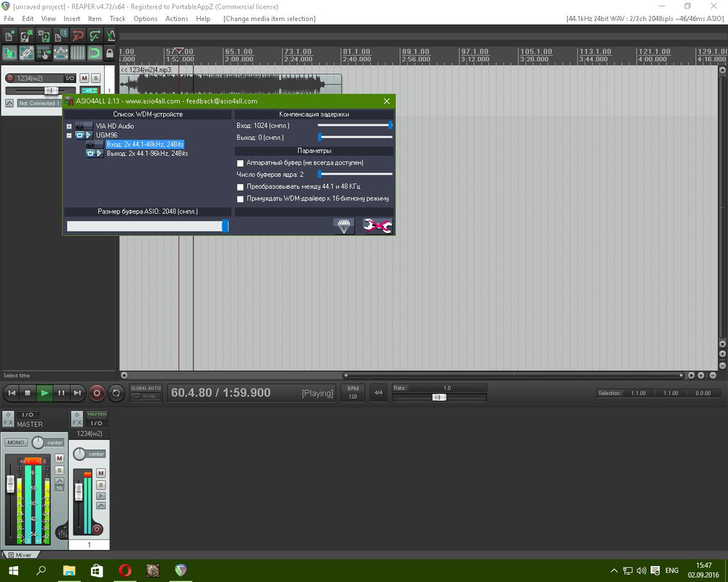
Task: Open master track I/O routing in mixer
Action: click(28, 415)
